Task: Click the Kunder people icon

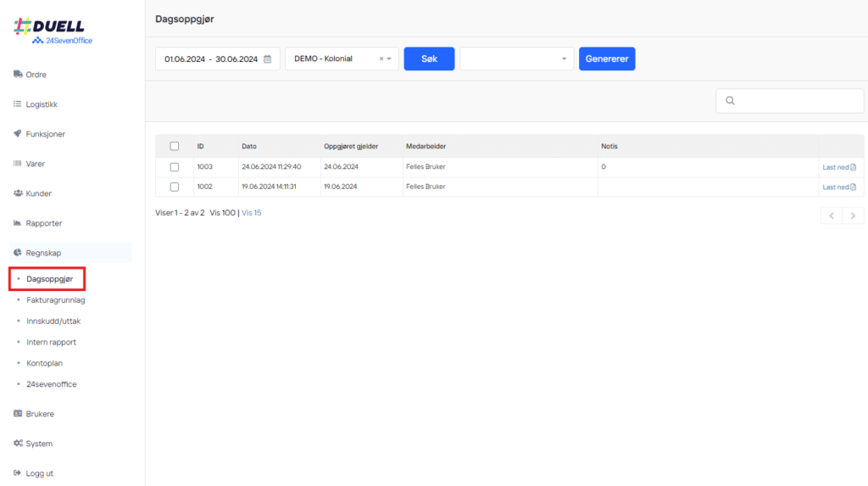Action: 18,193
